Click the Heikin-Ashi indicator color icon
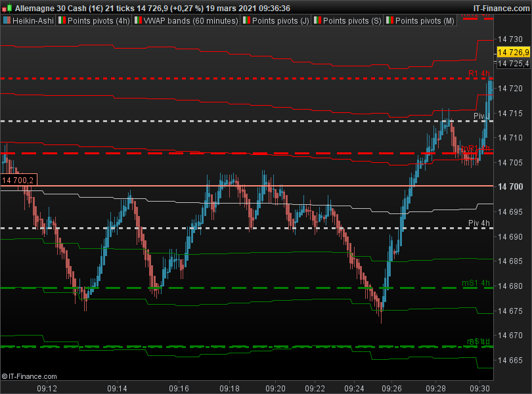The image size is (532, 394). [7, 20]
